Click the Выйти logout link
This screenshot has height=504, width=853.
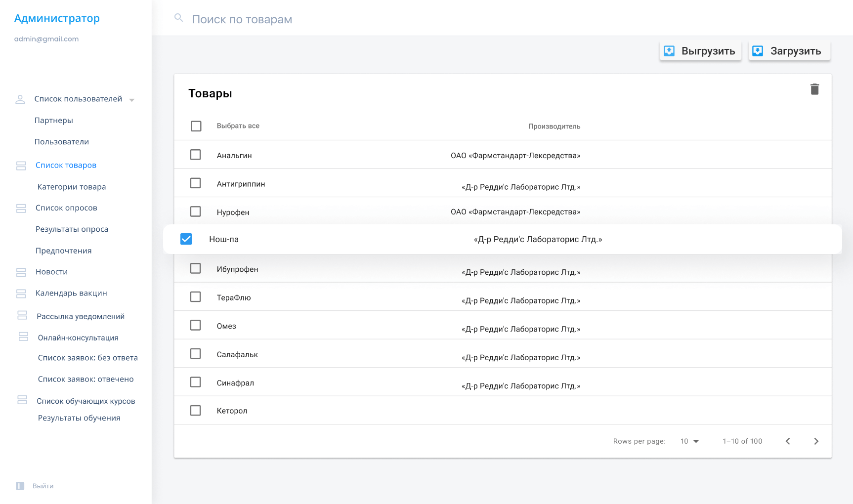click(x=43, y=486)
